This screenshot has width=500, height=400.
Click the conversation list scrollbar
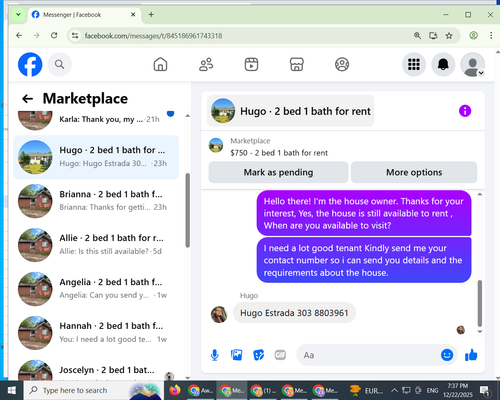(x=188, y=210)
